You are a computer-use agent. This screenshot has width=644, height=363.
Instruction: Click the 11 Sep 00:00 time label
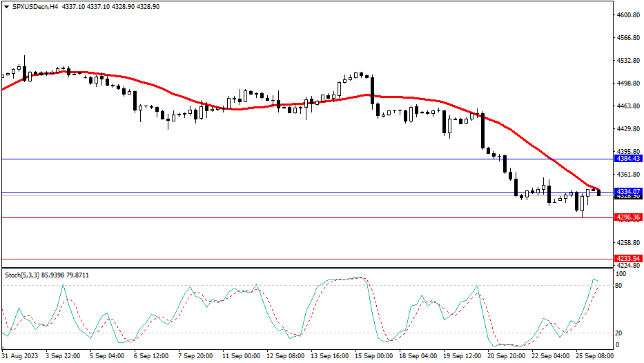click(x=241, y=356)
